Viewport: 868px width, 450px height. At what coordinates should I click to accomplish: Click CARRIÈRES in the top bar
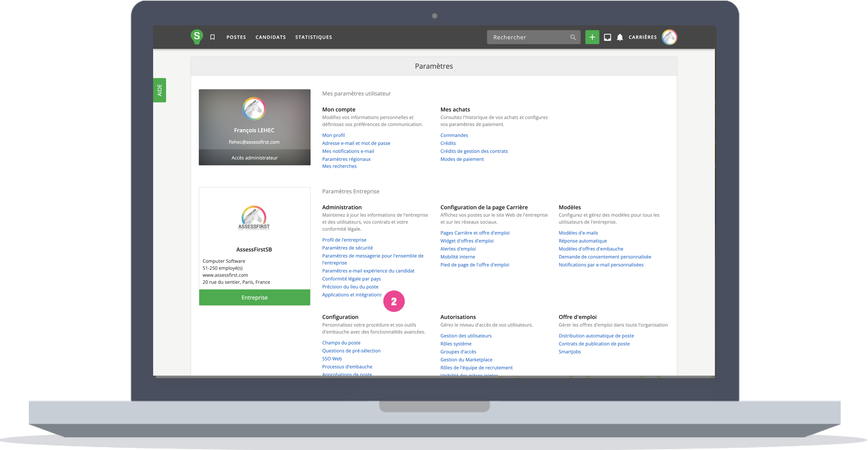[x=642, y=37]
